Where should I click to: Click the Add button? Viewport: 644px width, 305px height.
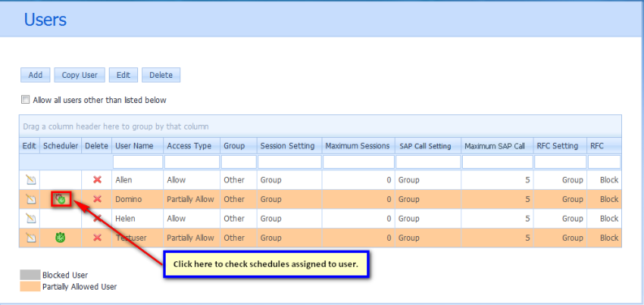tap(35, 75)
